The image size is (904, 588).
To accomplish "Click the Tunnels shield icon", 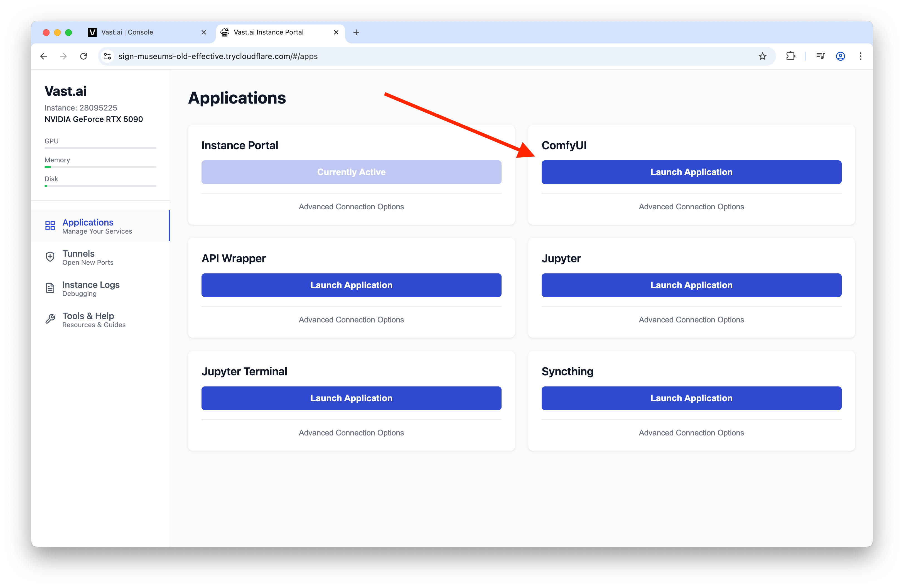I will [x=50, y=257].
